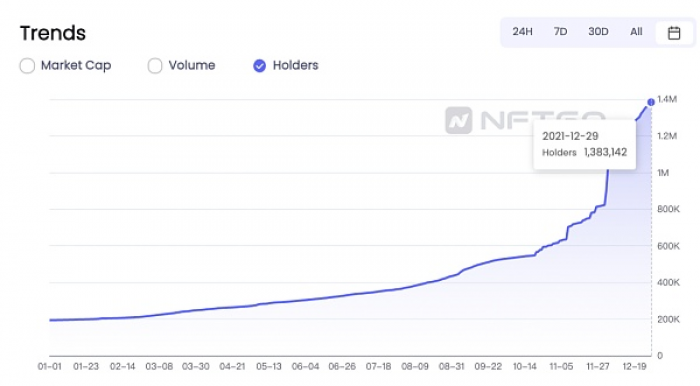Click the 09-22 x-axis label
The width and height of the screenshot is (700, 386).
pyautogui.click(x=488, y=366)
